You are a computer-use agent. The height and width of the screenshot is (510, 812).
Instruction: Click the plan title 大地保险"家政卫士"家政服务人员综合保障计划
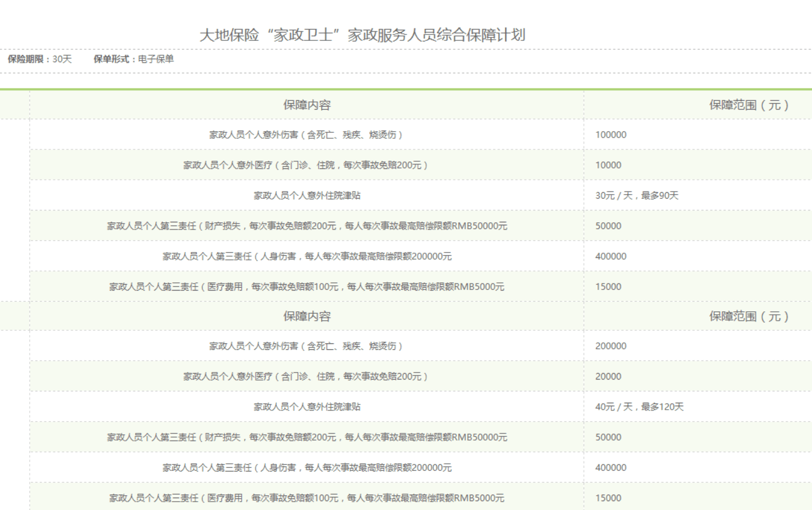(363, 35)
